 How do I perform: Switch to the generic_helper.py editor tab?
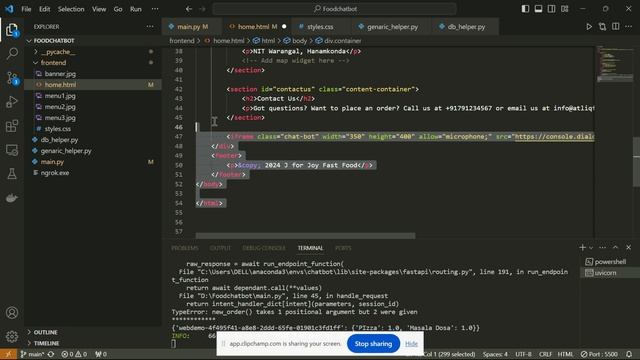[x=392, y=27]
